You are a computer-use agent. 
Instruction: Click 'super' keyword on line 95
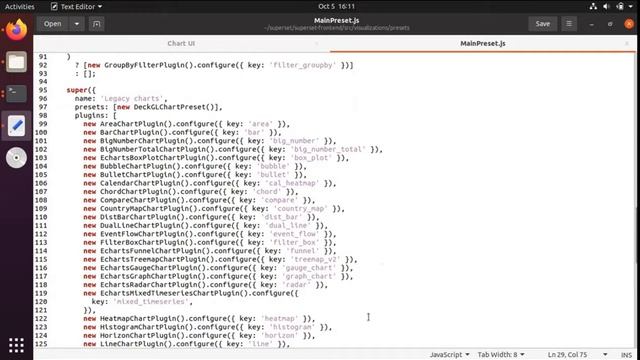pos(77,90)
